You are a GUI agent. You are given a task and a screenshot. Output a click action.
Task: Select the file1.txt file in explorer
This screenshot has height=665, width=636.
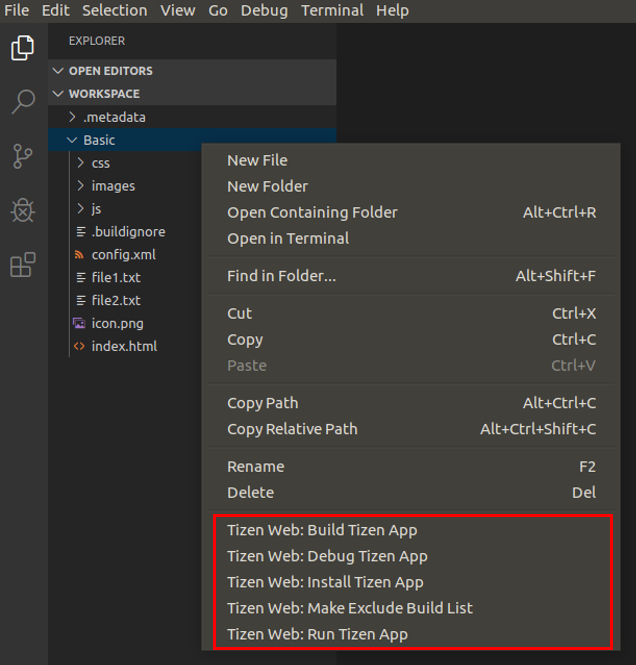point(115,277)
